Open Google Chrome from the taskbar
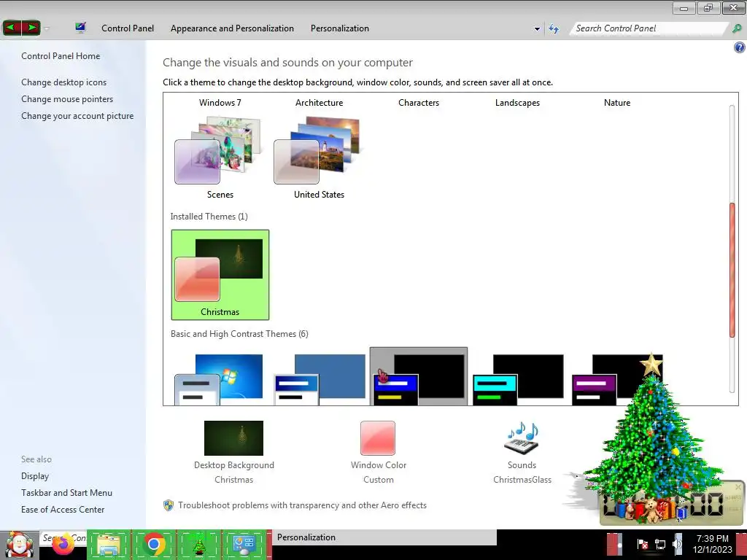This screenshot has width=747, height=560. (153, 544)
